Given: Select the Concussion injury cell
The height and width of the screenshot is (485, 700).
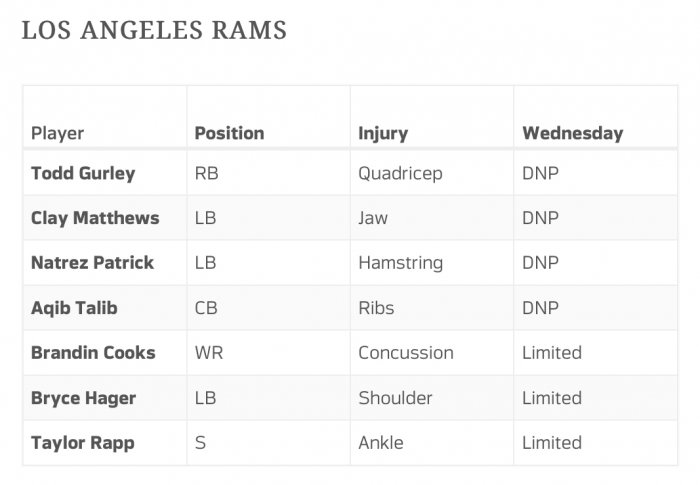Looking at the screenshot, I should click(406, 353).
